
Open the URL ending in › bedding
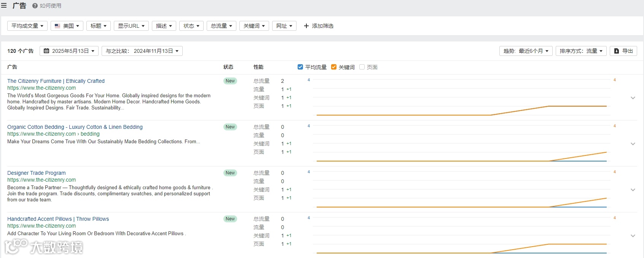pyautogui.click(x=53, y=134)
